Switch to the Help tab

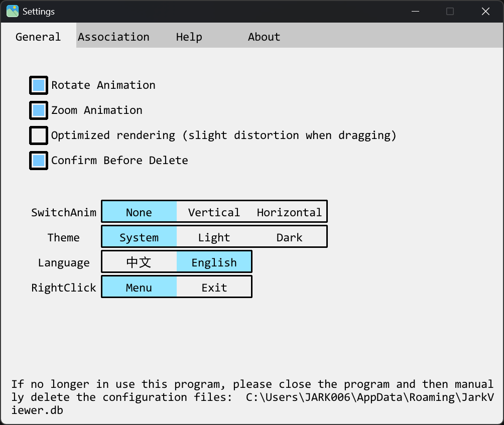pos(189,36)
